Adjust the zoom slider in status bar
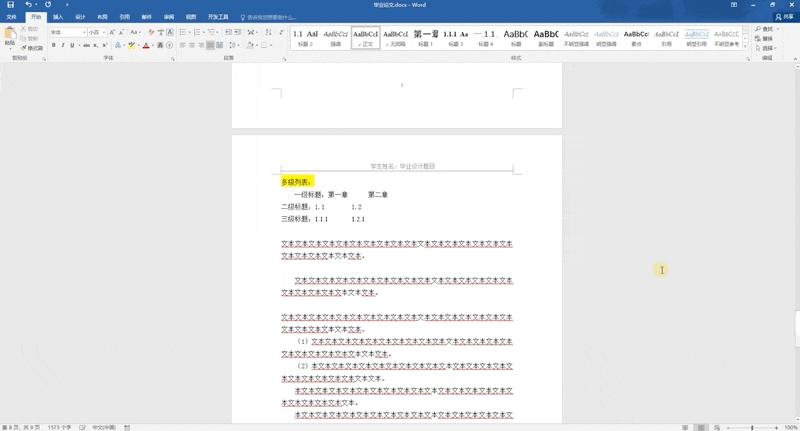 (752, 427)
